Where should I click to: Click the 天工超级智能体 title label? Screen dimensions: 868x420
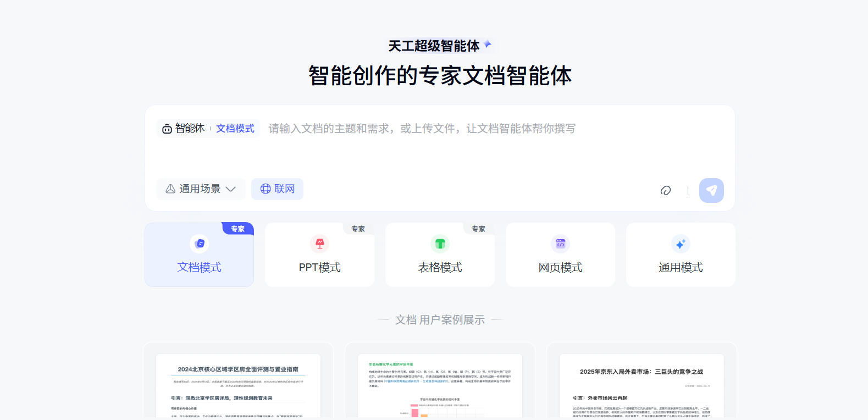point(434,46)
